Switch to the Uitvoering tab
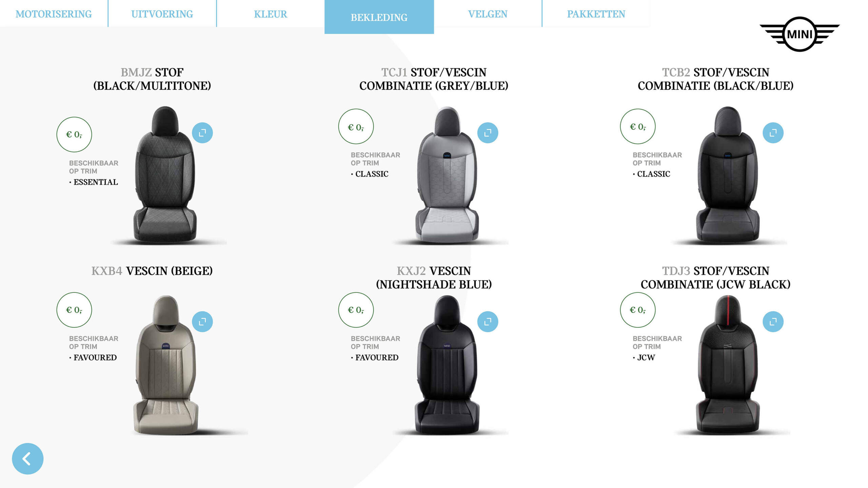The width and height of the screenshot is (868, 488). pos(162,14)
